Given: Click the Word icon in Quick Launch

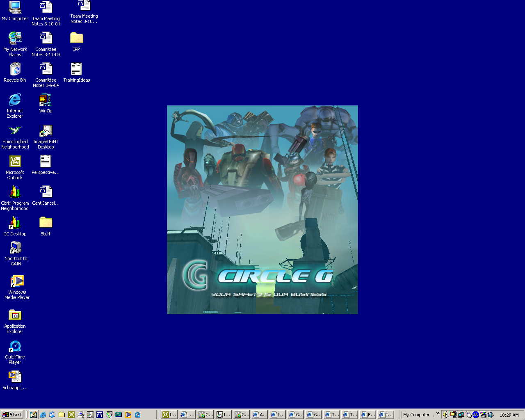Looking at the screenshot, I should coord(99,415).
